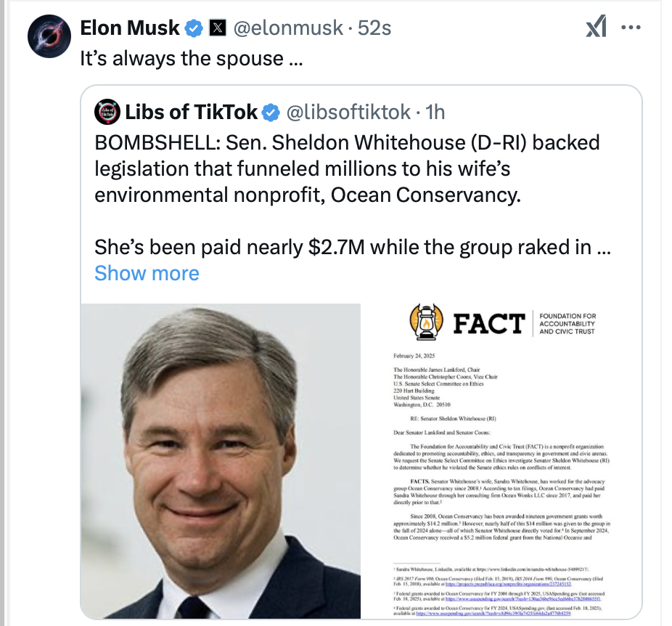Click the blue verified badge beside Elon Musk
The height and width of the screenshot is (626, 672).
point(194,28)
